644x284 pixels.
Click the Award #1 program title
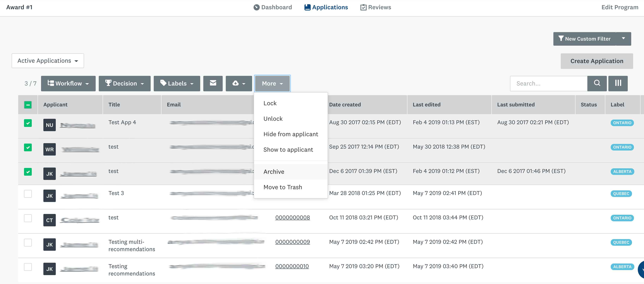tap(19, 7)
